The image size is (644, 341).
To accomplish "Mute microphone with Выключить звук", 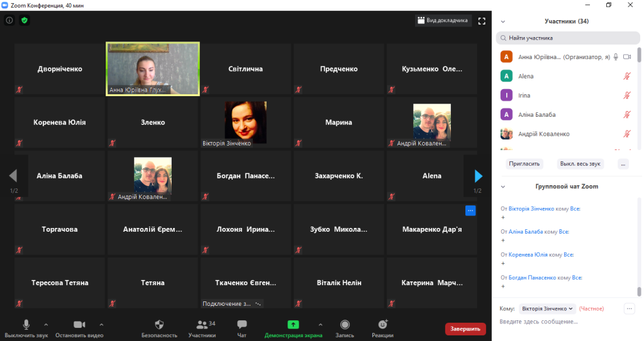I will click(x=26, y=325).
